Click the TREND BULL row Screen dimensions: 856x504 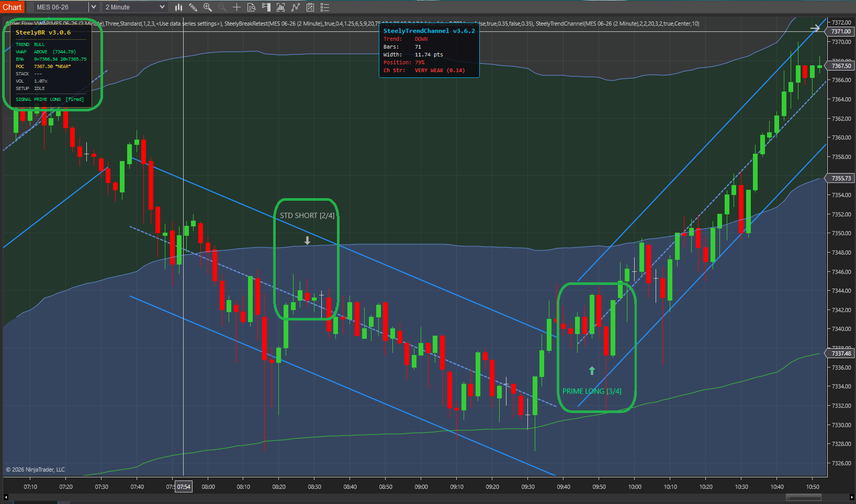(x=30, y=44)
